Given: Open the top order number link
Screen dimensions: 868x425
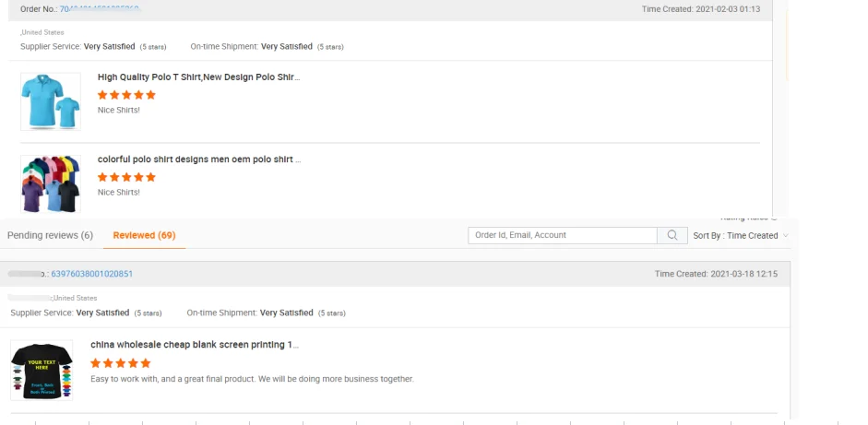Looking at the screenshot, I should 100,9.
